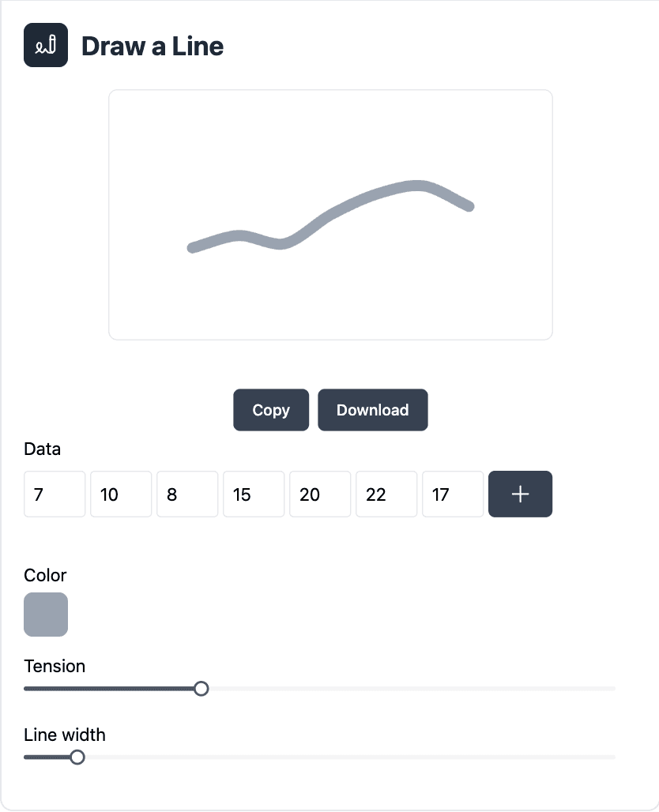
Task: Click the Line width slider handle
Action: (77, 757)
